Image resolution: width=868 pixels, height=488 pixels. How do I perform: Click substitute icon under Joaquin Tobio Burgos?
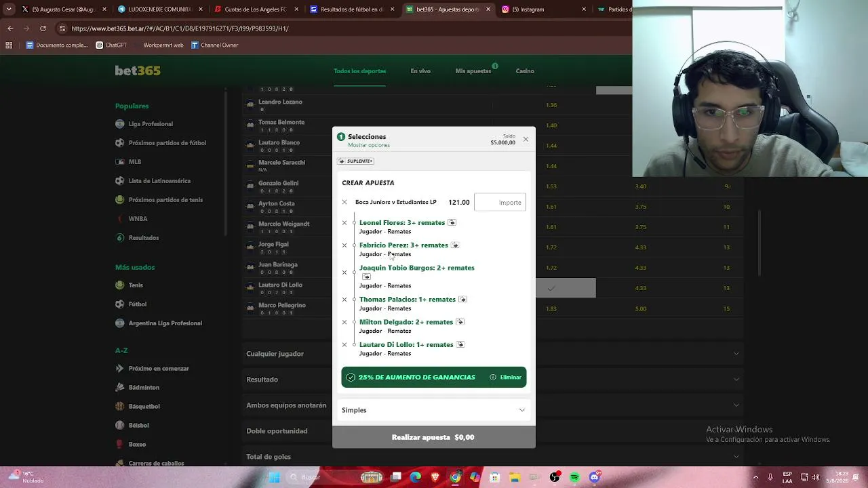pos(366,277)
